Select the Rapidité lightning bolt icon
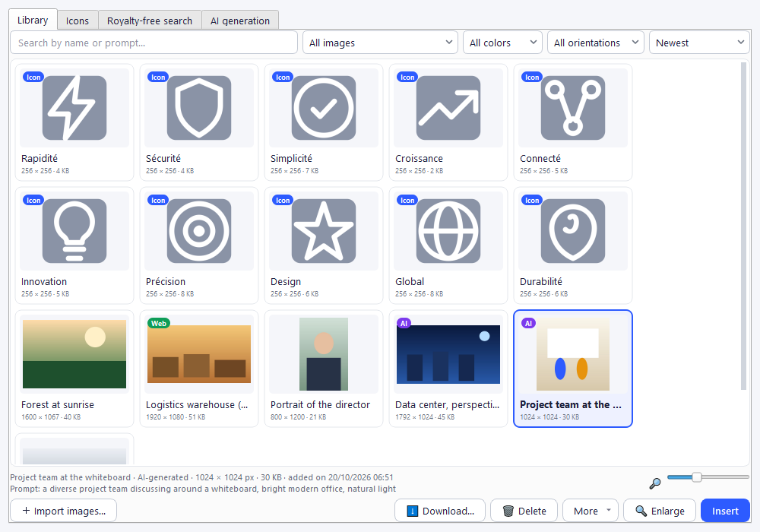 coord(74,108)
